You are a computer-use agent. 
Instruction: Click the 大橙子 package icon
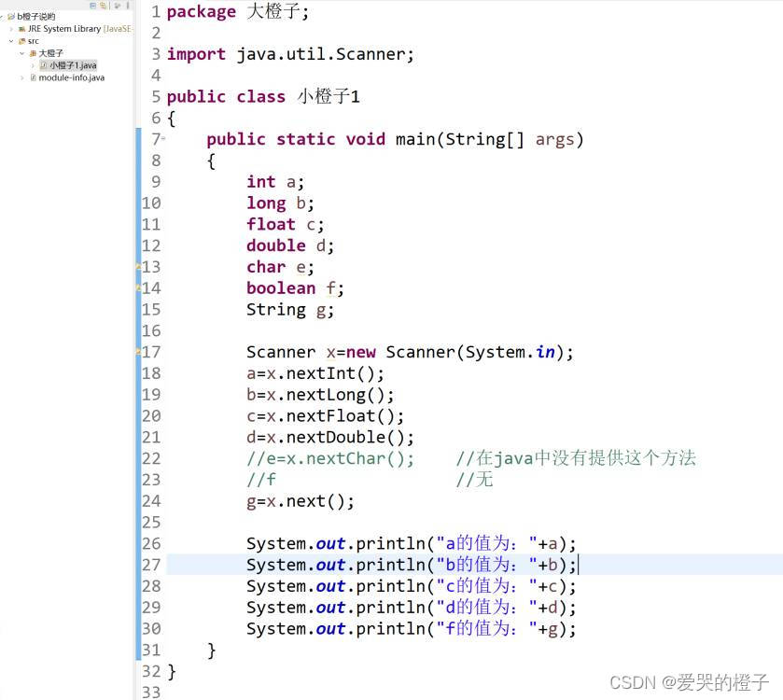coord(33,53)
